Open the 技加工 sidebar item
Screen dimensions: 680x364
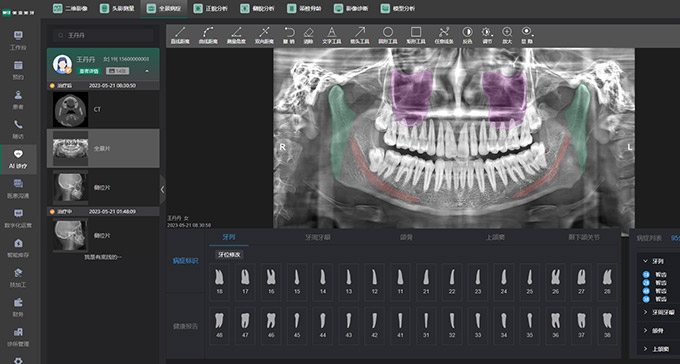[x=18, y=278]
